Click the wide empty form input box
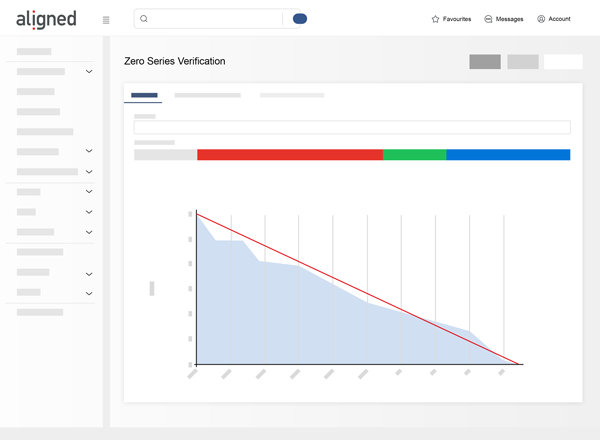 [352, 127]
